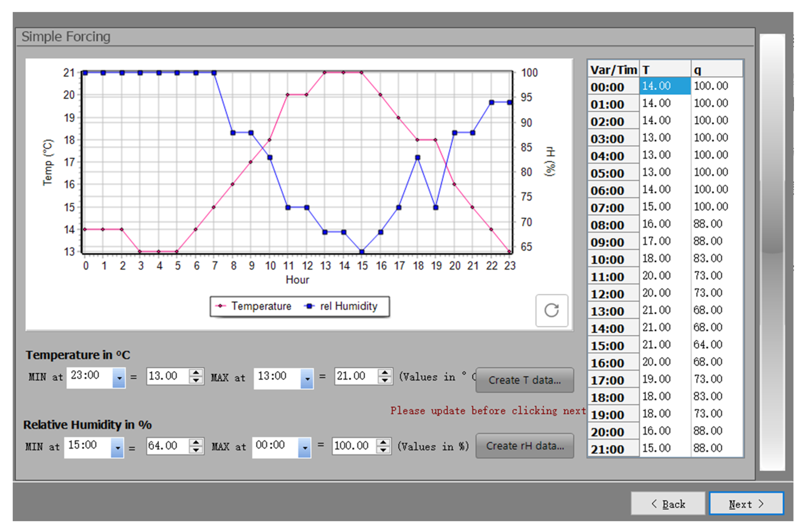Decrease humidity MAX 100.00 with down arrow
The width and height of the screenshot is (807, 532).
pos(383,450)
